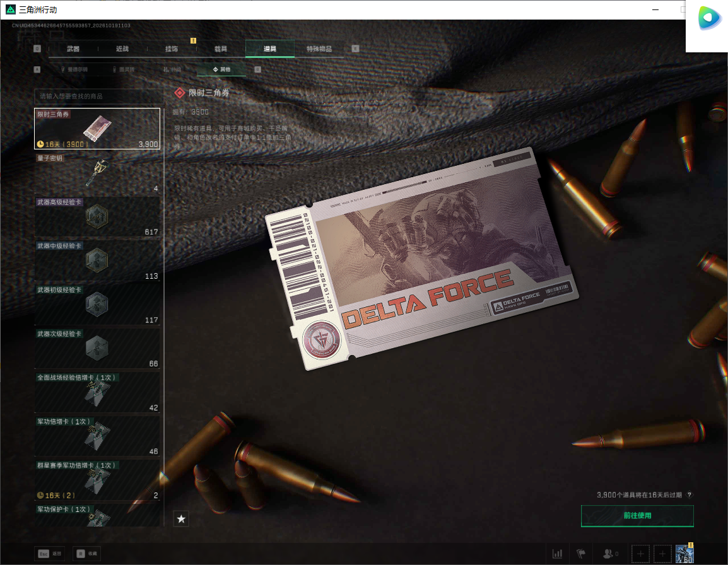The height and width of the screenshot is (565, 728).
Task: Click the R 收藏 button
Action: coord(87,554)
